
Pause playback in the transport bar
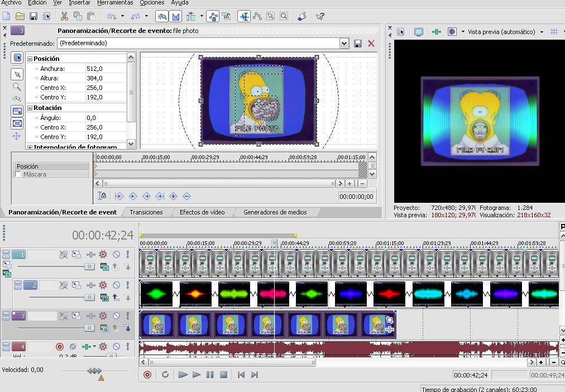click(x=210, y=375)
